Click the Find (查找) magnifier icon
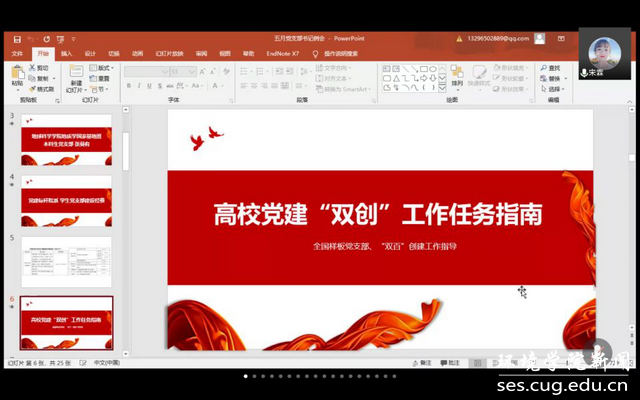 click(x=544, y=68)
